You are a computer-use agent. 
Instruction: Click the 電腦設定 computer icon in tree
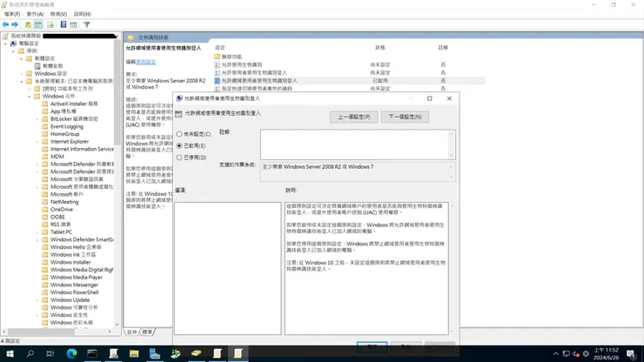coord(14,44)
